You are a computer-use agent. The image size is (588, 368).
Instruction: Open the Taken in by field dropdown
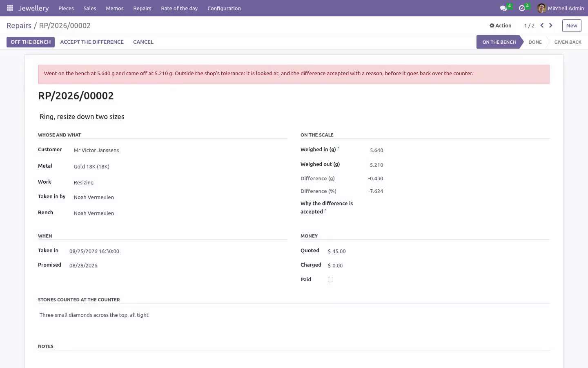(x=180, y=197)
